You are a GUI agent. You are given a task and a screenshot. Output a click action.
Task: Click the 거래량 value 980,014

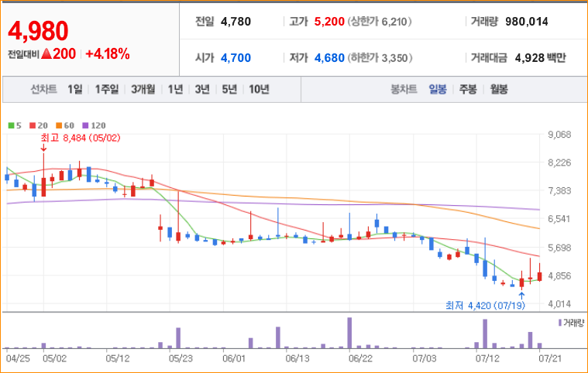point(527,22)
